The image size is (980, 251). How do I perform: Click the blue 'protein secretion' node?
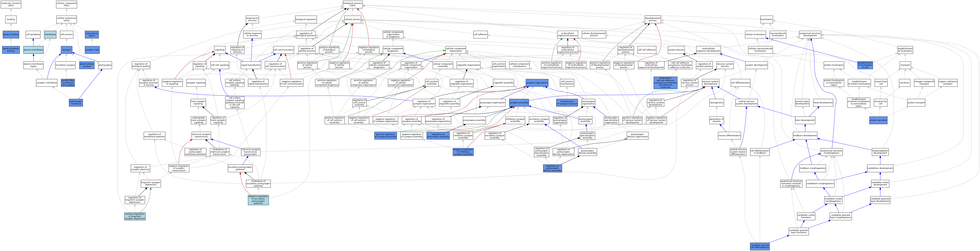tap(878, 120)
